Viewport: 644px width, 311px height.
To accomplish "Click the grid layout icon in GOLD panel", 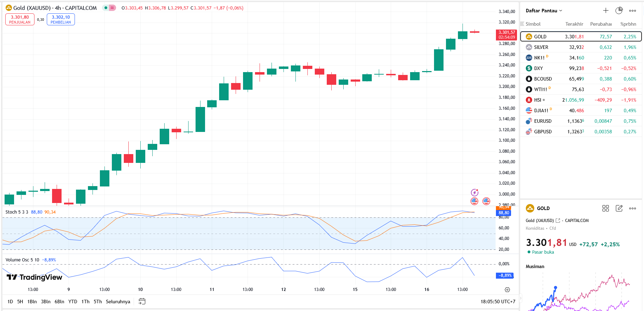I will coord(605,208).
